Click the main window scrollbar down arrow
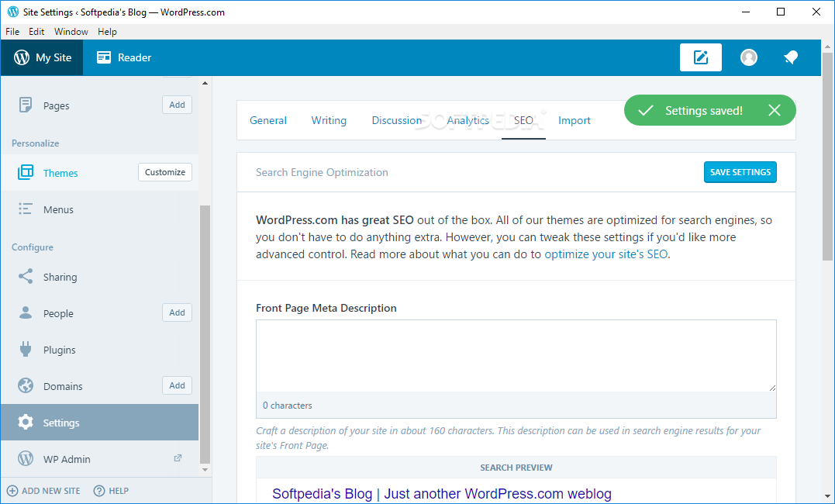Image resolution: width=835 pixels, height=504 pixels. pyautogui.click(x=827, y=495)
